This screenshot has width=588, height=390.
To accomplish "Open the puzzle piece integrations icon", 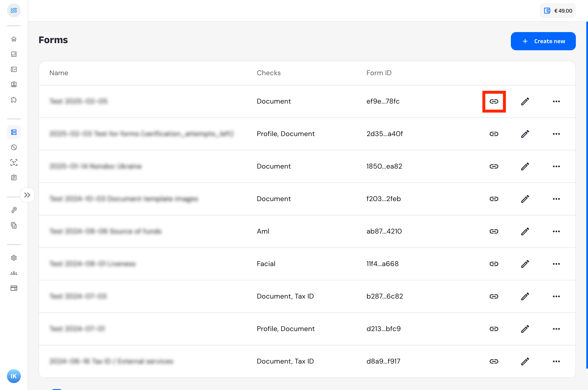I will coord(14,100).
